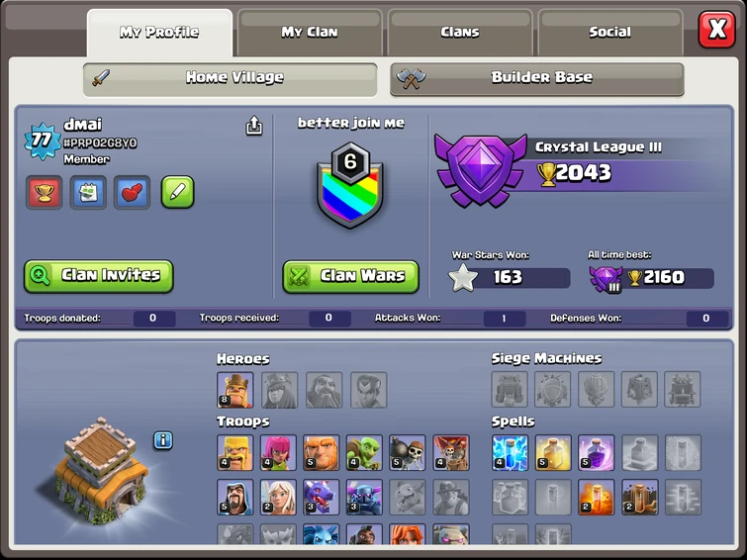The image size is (747, 560).
Task: Click the Clan Invites button
Action: pos(99,276)
